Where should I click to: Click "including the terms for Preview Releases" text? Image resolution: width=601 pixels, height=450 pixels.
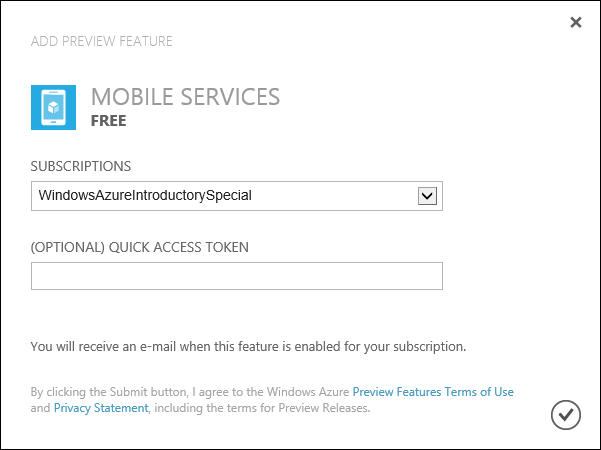pyautogui.click(x=260, y=408)
